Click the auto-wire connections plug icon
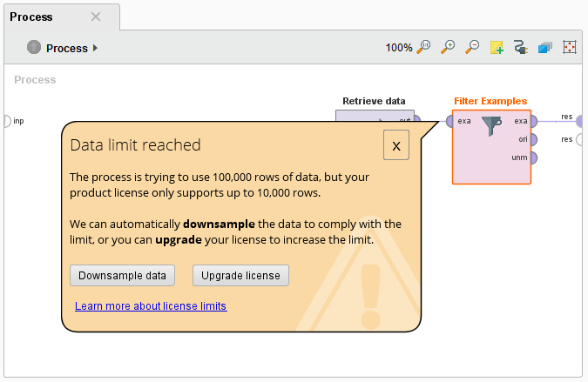 pos(521,48)
